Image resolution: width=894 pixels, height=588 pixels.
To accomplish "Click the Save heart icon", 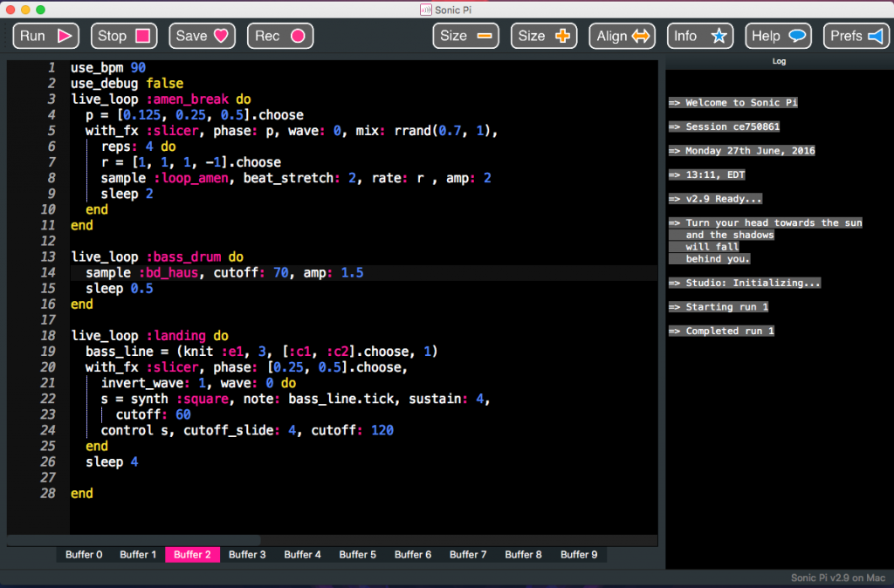I will pyautogui.click(x=221, y=36).
